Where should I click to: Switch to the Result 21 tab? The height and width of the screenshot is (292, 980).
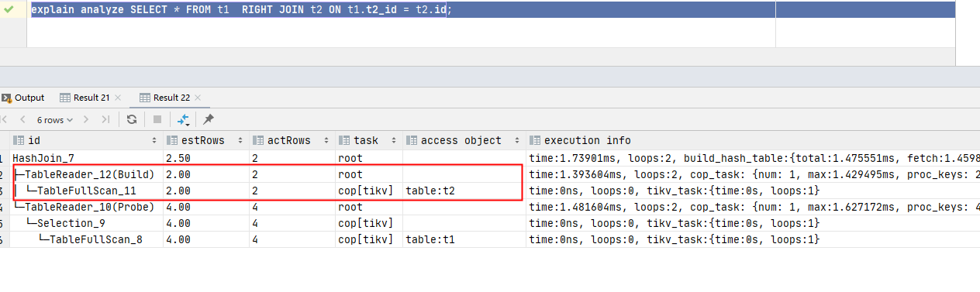click(90, 98)
